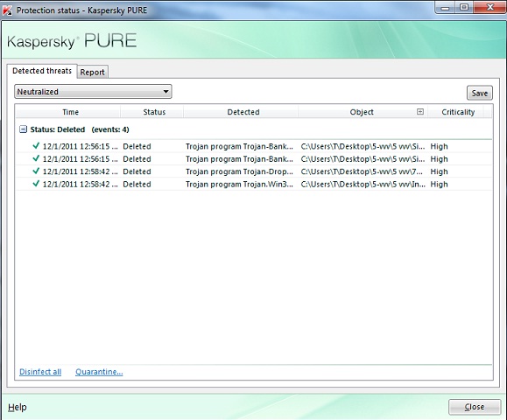This screenshot has width=507, height=420.
Task: Click green checkmark of Trojan.Win3 row
Action: tap(36, 184)
